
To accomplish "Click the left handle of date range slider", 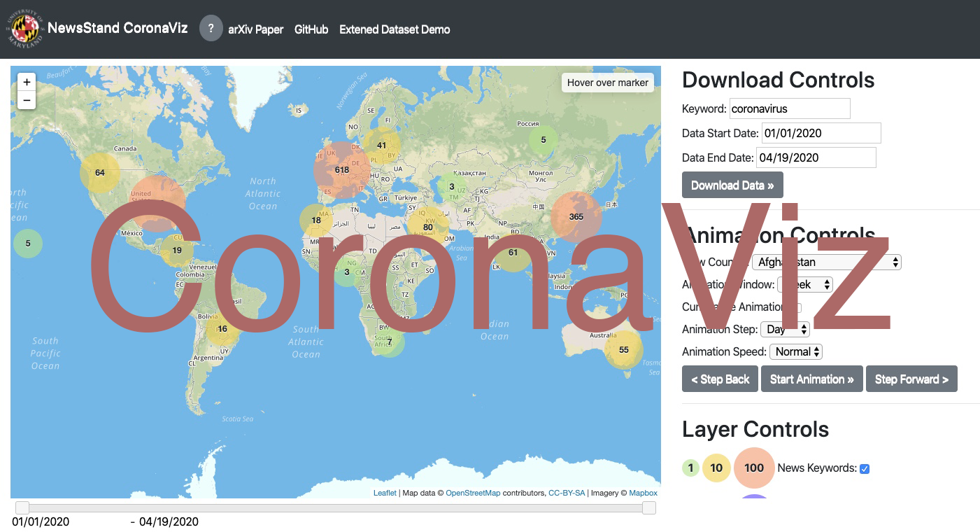I will point(22,507).
